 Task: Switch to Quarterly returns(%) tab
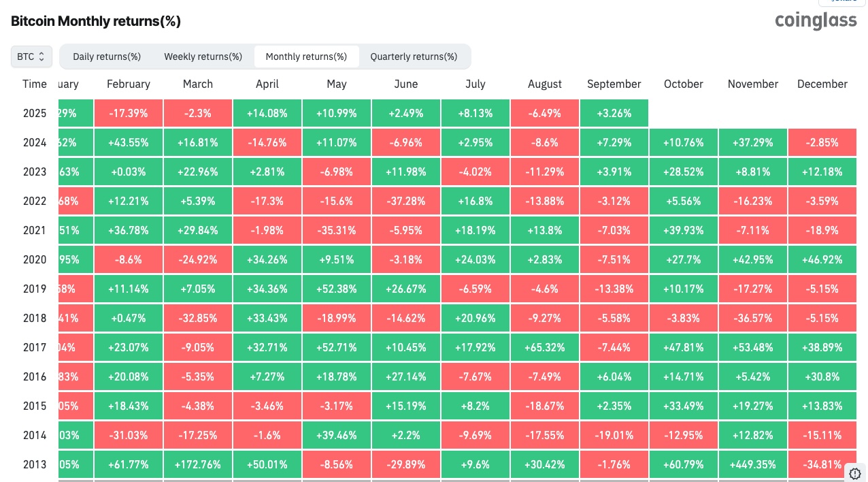414,57
